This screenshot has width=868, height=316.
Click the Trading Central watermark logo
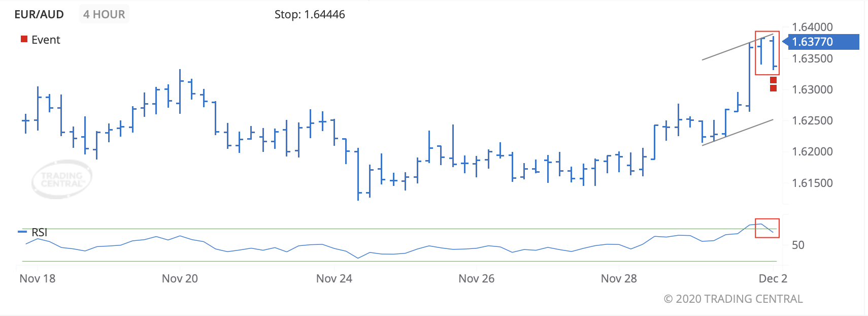[62, 179]
